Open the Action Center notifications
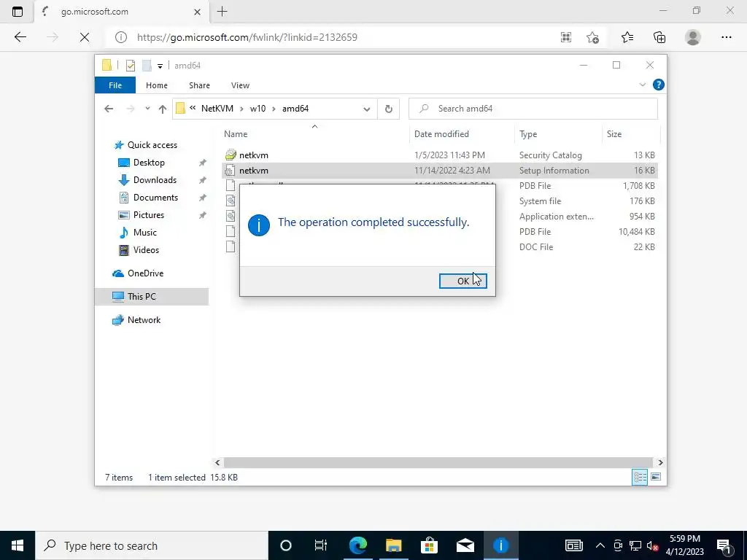Viewport: 747px width, 560px height. click(724, 545)
